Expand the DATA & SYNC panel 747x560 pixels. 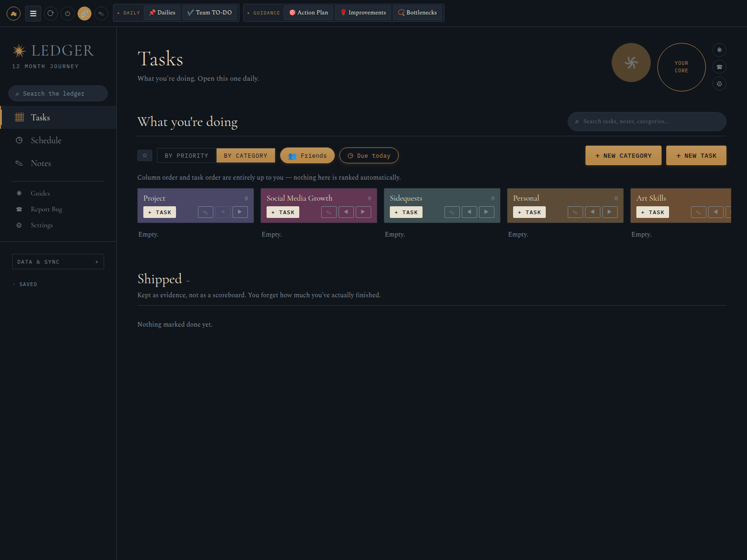[x=58, y=262]
